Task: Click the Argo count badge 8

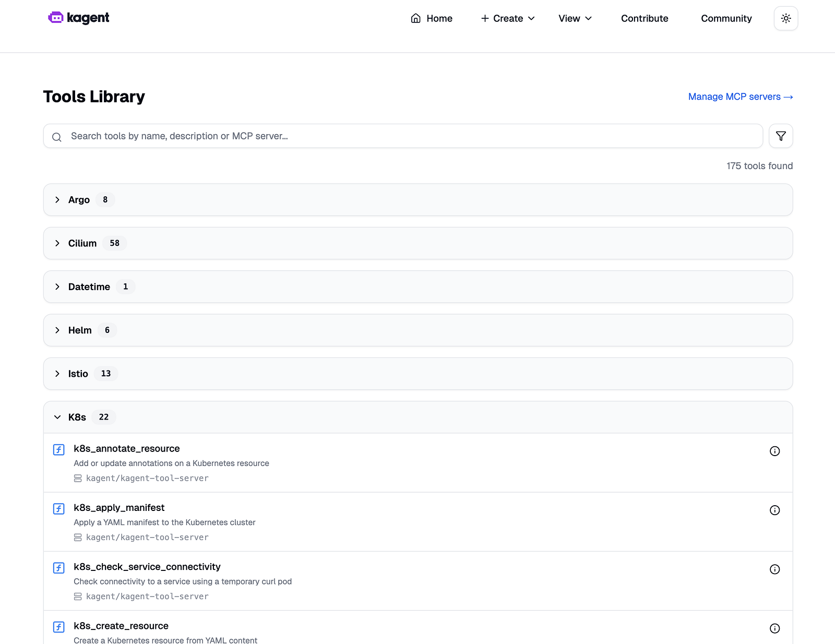Action: 105,200
